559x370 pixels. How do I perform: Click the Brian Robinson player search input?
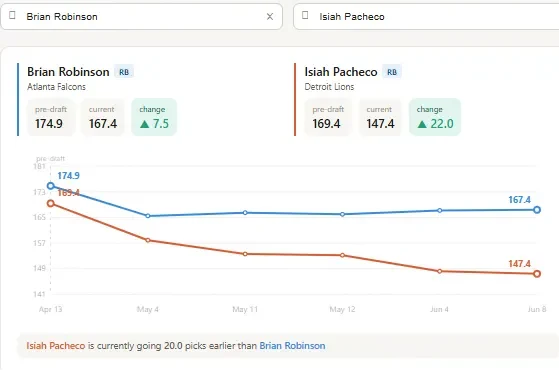pyautogui.click(x=142, y=16)
